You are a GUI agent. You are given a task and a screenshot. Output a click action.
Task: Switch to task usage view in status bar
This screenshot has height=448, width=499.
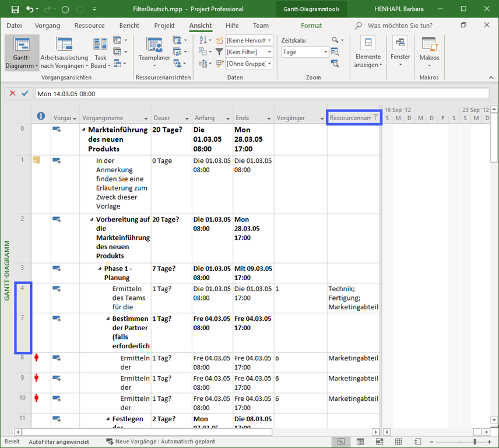tap(360, 442)
